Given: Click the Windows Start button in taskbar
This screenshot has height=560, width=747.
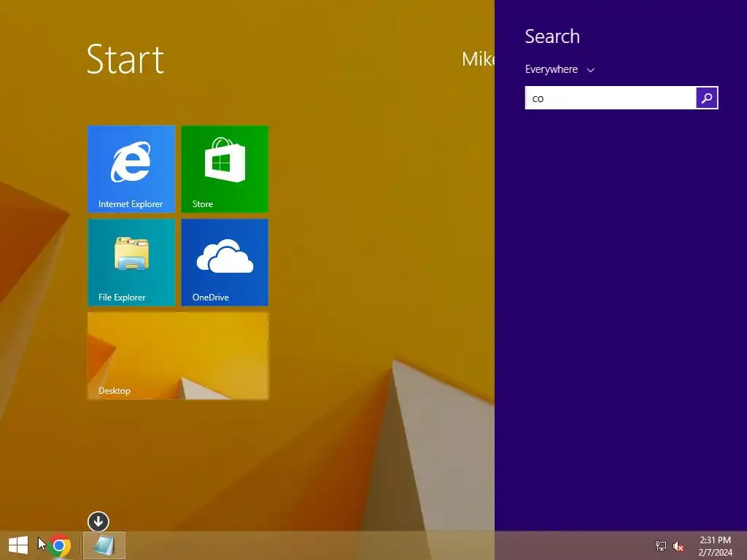Looking at the screenshot, I should [18, 545].
